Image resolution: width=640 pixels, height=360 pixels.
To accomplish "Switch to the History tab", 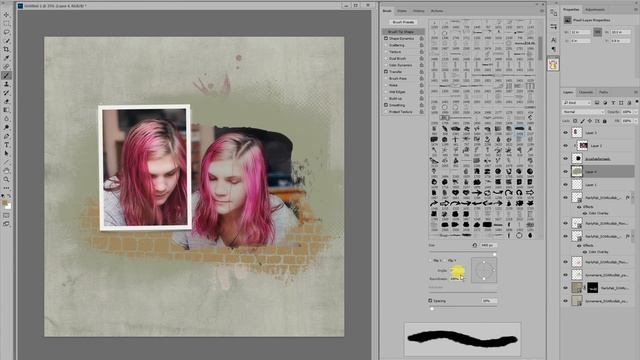I will pos(418,11).
